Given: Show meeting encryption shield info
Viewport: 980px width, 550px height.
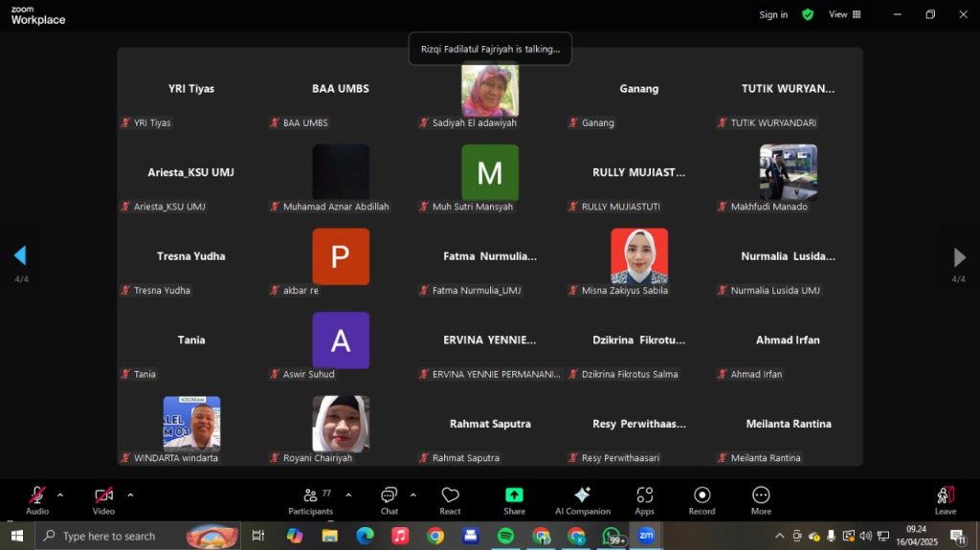Looking at the screenshot, I should (x=808, y=14).
